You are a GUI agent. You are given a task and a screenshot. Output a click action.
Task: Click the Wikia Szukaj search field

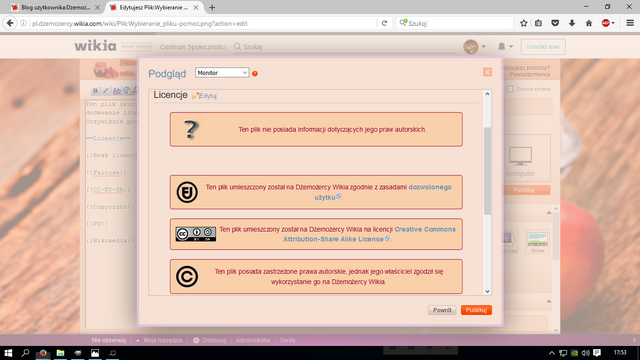[x=345, y=47]
